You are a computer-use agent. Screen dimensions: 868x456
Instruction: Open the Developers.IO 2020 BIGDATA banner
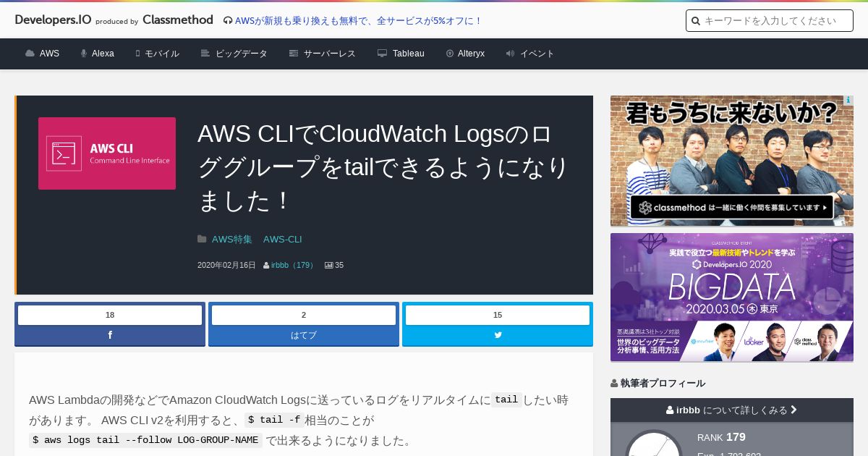[732, 297]
